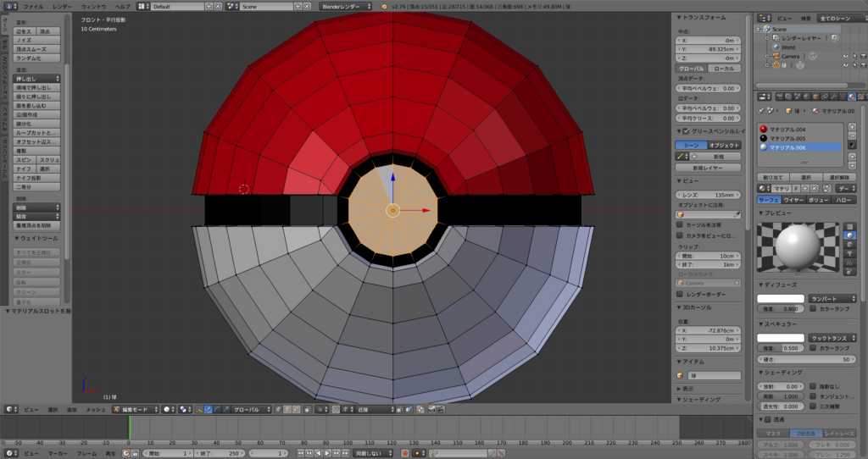Click the add material slot plus icon

(x=854, y=126)
